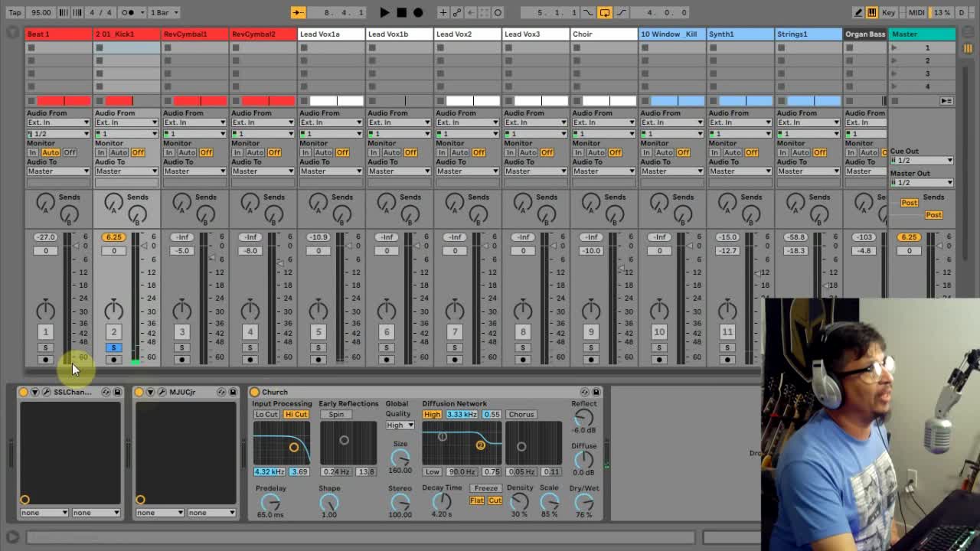Image resolution: width=980 pixels, height=551 pixels.
Task: Turn off the SSLChan device activator
Action: pyautogui.click(x=24, y=392)
